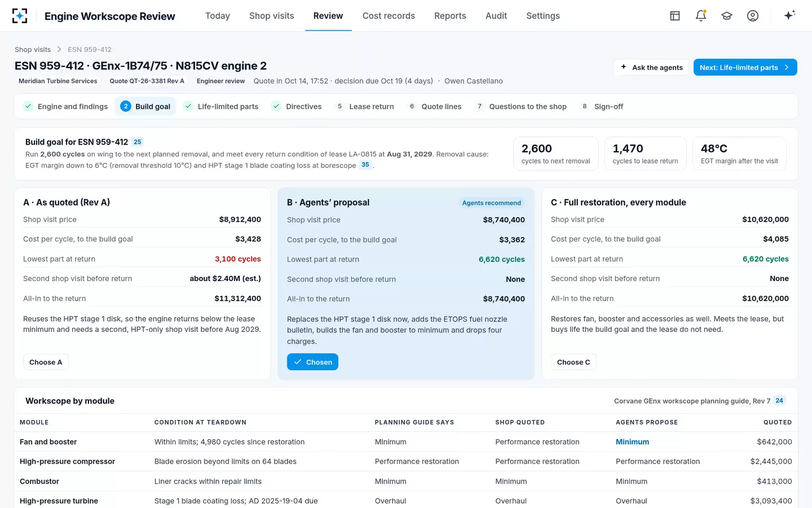Open the notifications bell
Image resolution: width=812 pixels, height=508 pixels.
coord(701,16)
